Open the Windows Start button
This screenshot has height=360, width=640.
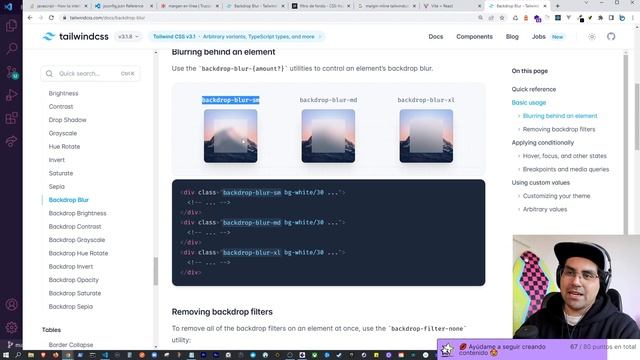coord(6,355)
